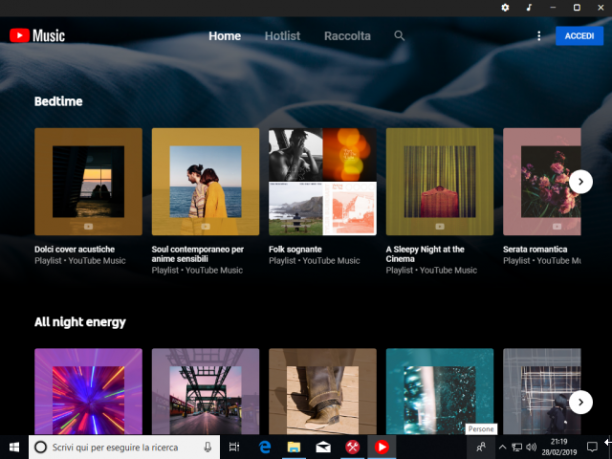The height and width of the screenshot is (459, 612).
Task: Open the People icon in taskbar
Action: [x=481, y=447]
